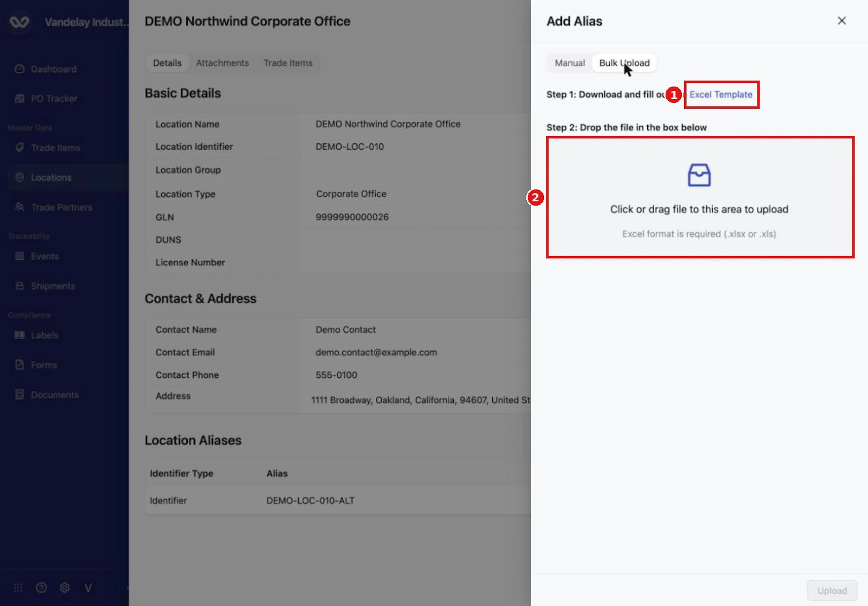Click the help question mark icon
Image resolution: width=868 pixels, height=606 pixels.
point(41,587)
